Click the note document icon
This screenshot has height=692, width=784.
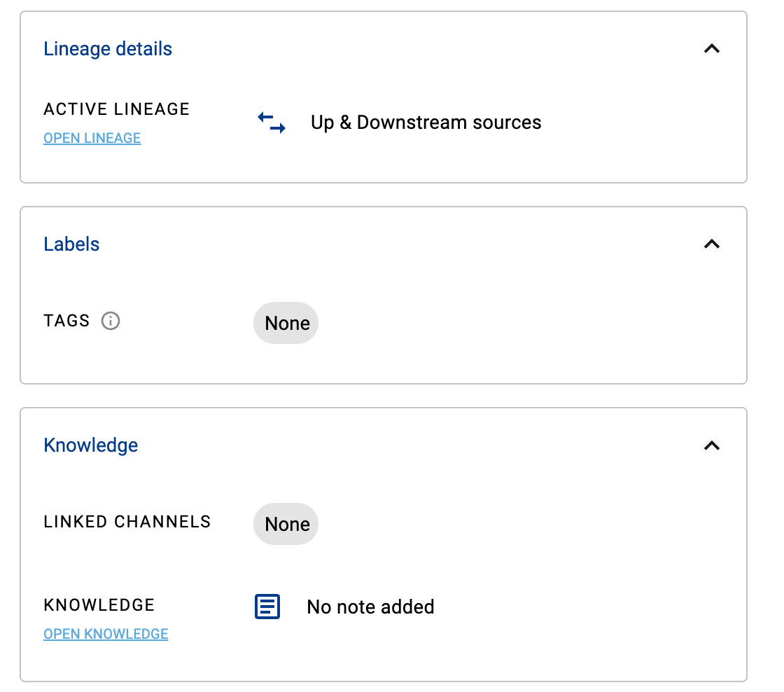[267, 607]
